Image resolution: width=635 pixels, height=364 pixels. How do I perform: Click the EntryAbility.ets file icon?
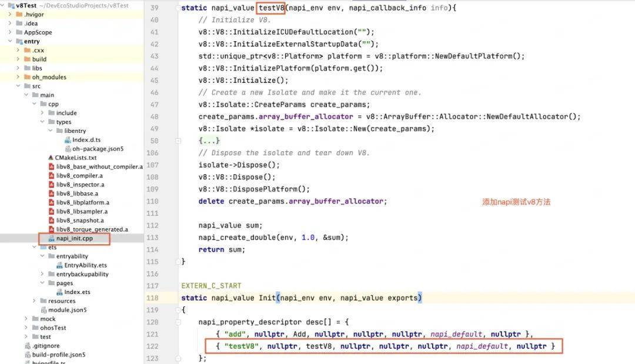click(59, 265)
